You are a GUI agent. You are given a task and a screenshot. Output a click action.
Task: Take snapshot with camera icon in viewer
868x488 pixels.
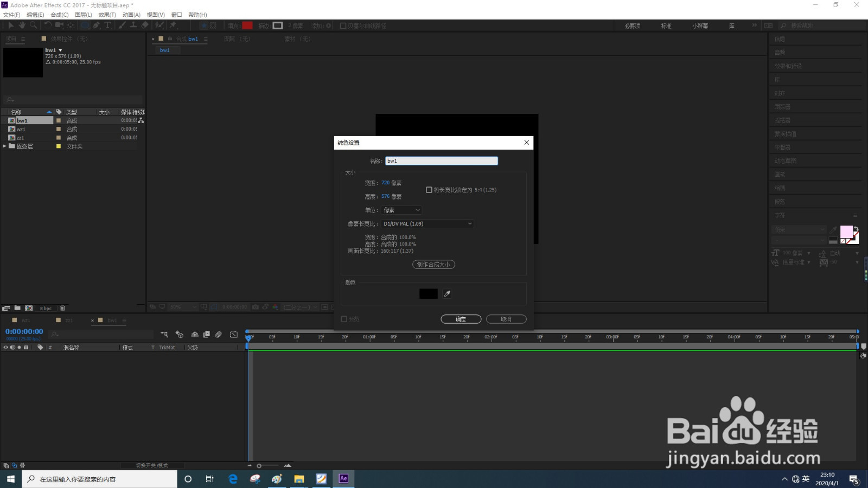coord(256,307)
